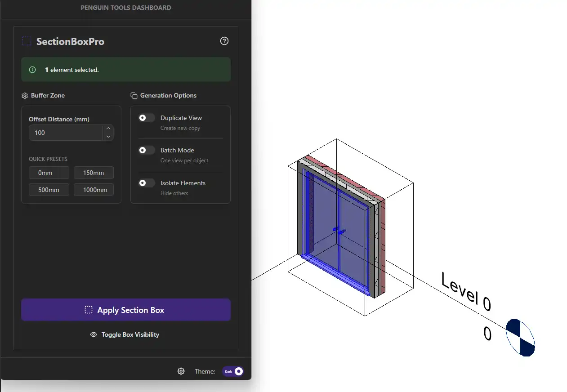
Task: Click the info icon in selection banner
Action: pyautogui.click(x=32, y=70)
